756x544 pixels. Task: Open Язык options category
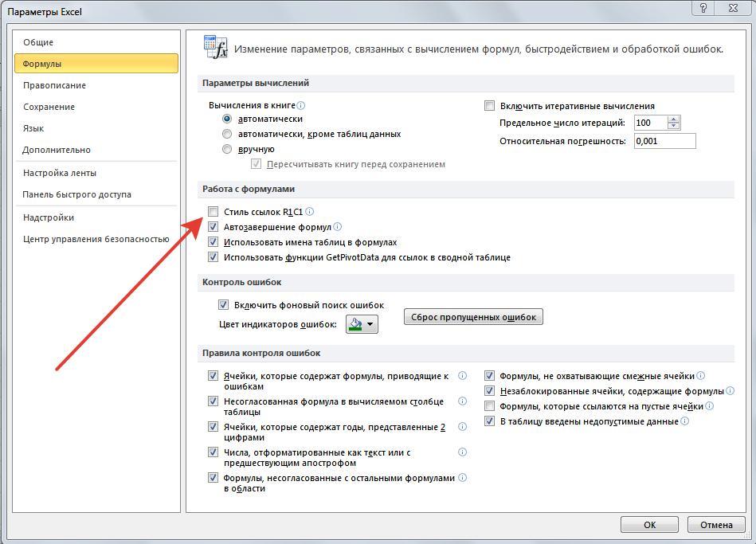(x=96, y=128)
